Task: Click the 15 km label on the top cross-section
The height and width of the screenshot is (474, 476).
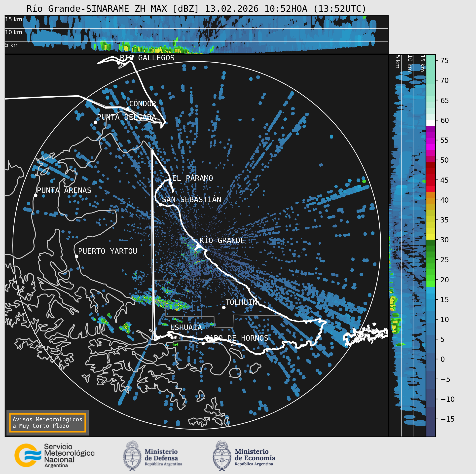Action: pos(14,19)
